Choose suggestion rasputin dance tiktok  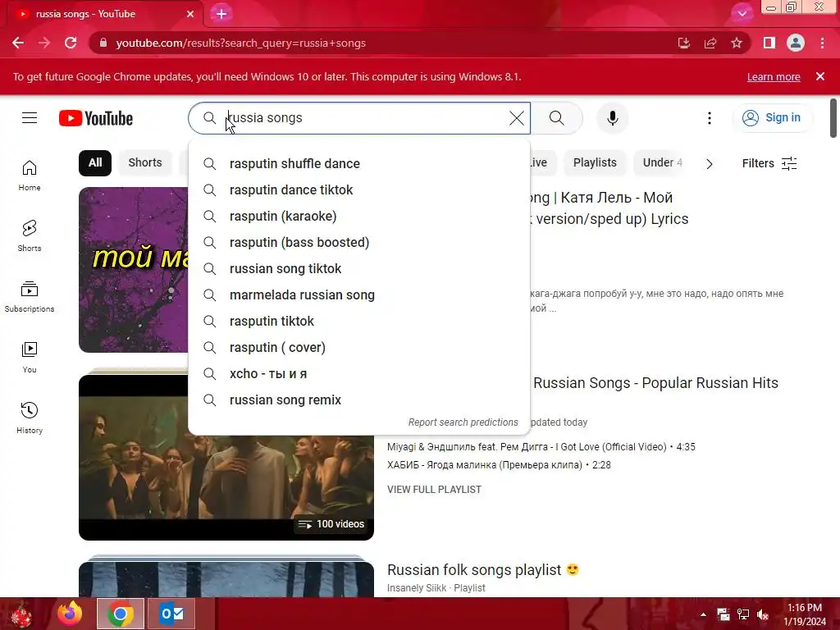coord(359,189)
